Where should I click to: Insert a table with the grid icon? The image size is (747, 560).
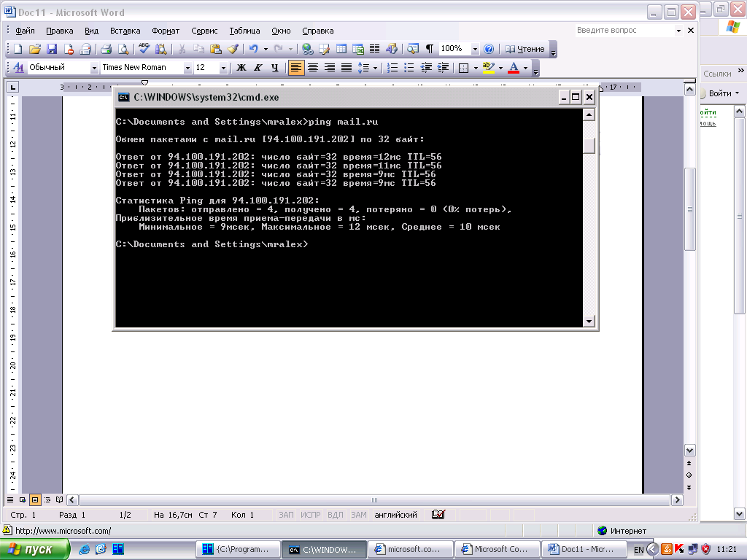tap(341, 49)
